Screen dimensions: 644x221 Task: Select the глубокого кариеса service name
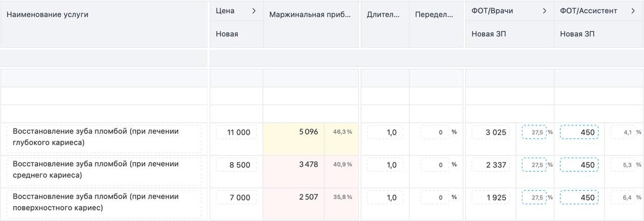(x=105, y=138)
